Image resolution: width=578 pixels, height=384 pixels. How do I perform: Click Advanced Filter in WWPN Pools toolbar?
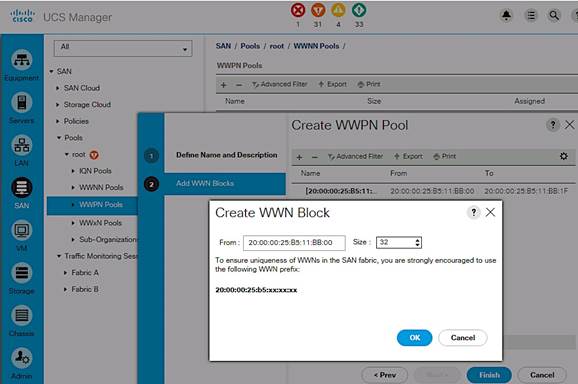coord(280,84)
